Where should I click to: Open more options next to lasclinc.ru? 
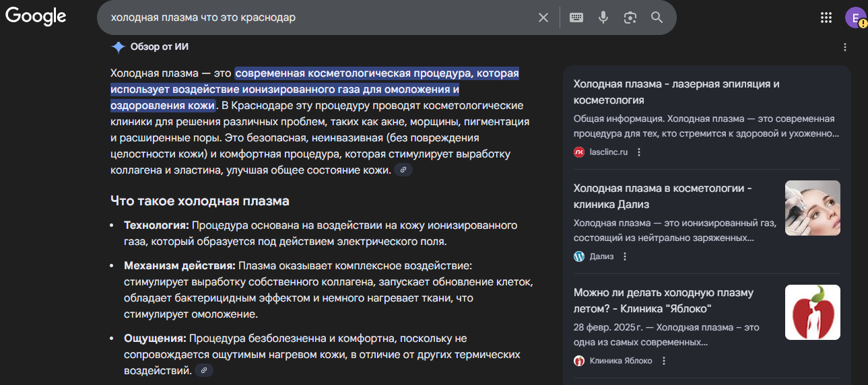(x=639, y=152)
